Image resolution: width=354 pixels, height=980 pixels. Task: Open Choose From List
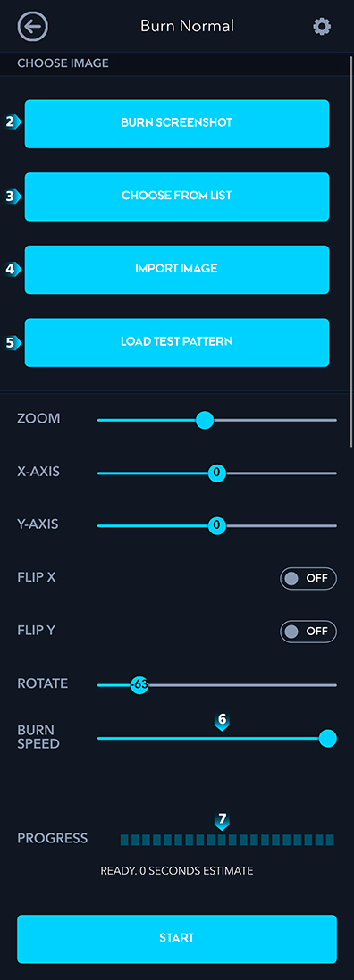point(177,197)
